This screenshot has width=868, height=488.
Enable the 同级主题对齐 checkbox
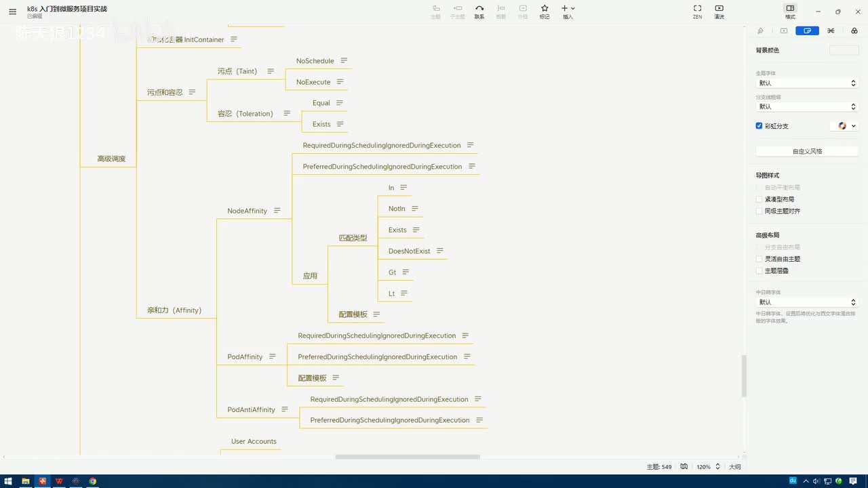coord(759,211)
